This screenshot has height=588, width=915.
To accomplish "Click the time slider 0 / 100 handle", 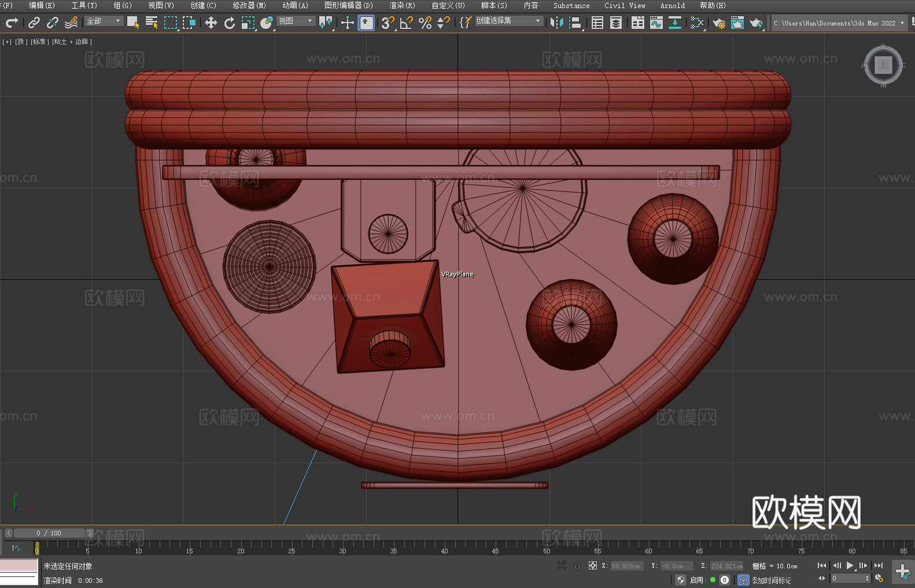I will (x=49, y=533).
